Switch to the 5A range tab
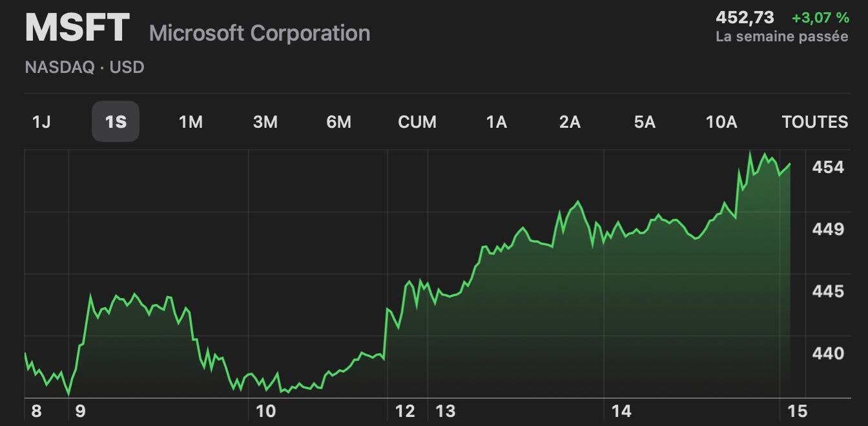Viewport: 868px width, 426px height. (645, 122)
